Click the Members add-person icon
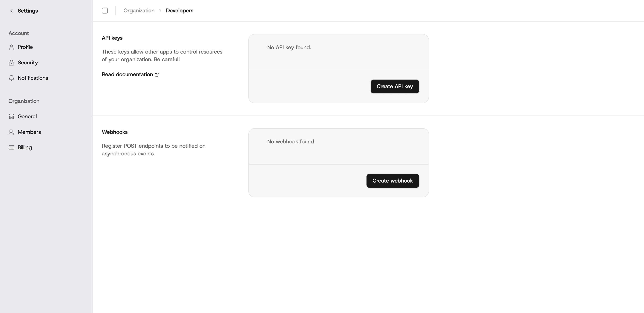 click(x=12, y=132)
